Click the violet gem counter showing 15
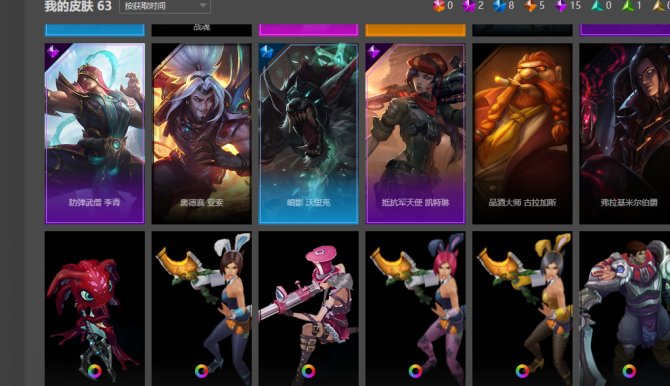The height and width of the screenshot is (386, 670). click(568, 6)
